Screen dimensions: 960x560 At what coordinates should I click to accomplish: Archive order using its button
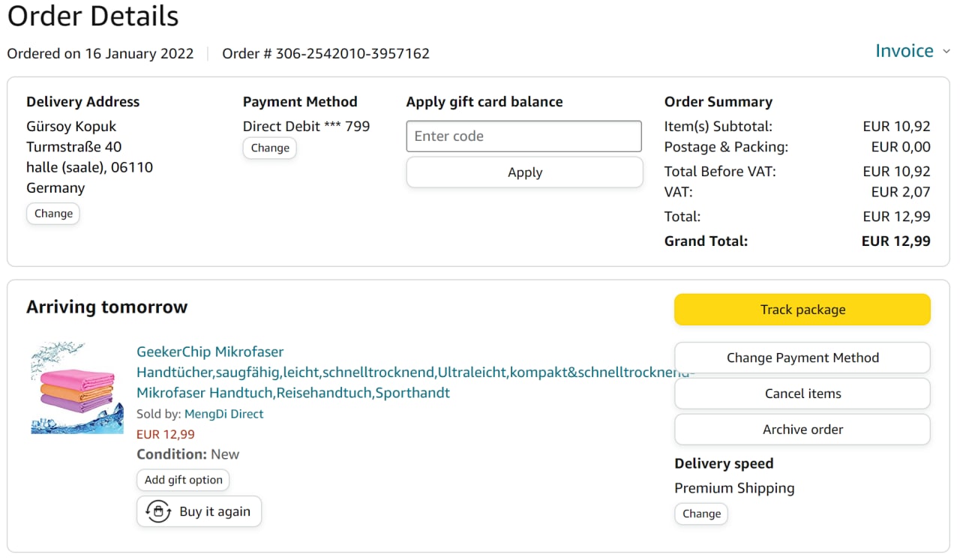pyautogui.click(x=802, y=430)
